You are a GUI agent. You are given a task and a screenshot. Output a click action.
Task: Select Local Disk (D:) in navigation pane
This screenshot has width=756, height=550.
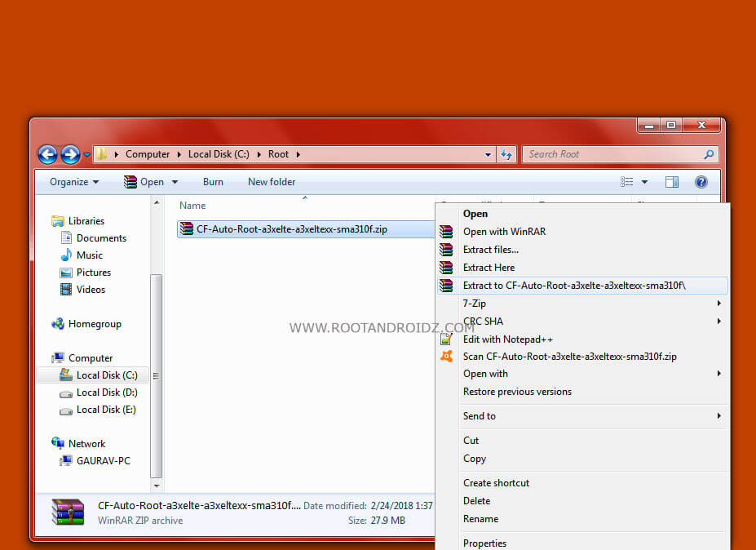click(x=98, y=393)
